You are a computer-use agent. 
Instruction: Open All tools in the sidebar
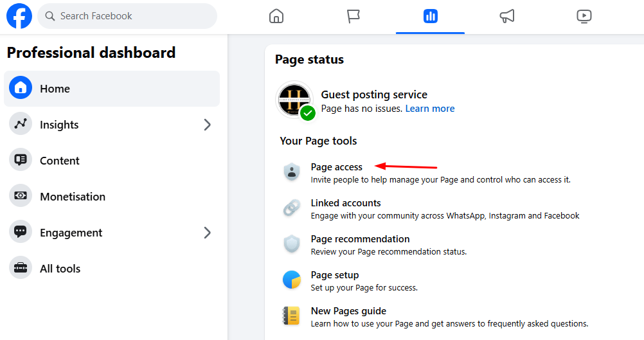(x=60, y=269)
